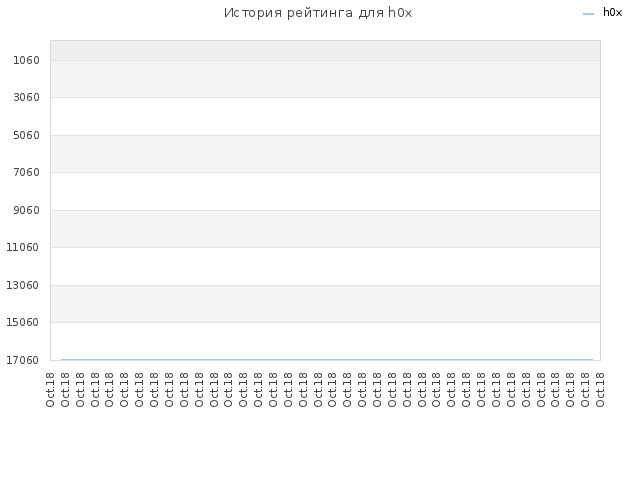The width and height of the screenshot is (640, 480).
Task: Click the chart title 'История рейтинга для h0x'
Action: [318, 13]
